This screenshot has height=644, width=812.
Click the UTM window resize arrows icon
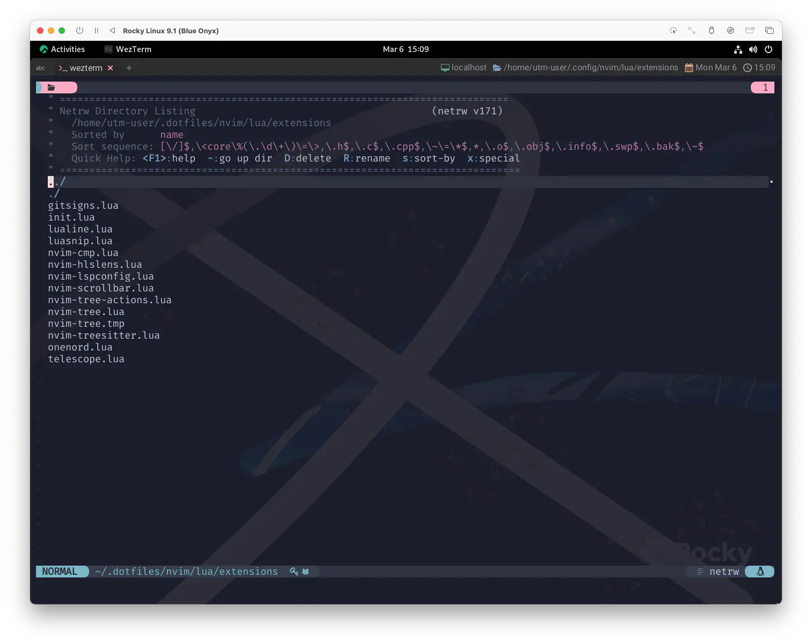pos(692,31)
